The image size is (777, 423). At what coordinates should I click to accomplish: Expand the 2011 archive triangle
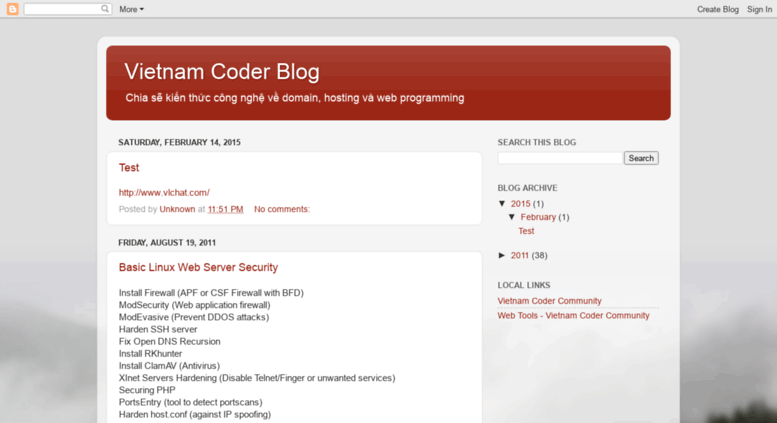pos(502,256)
